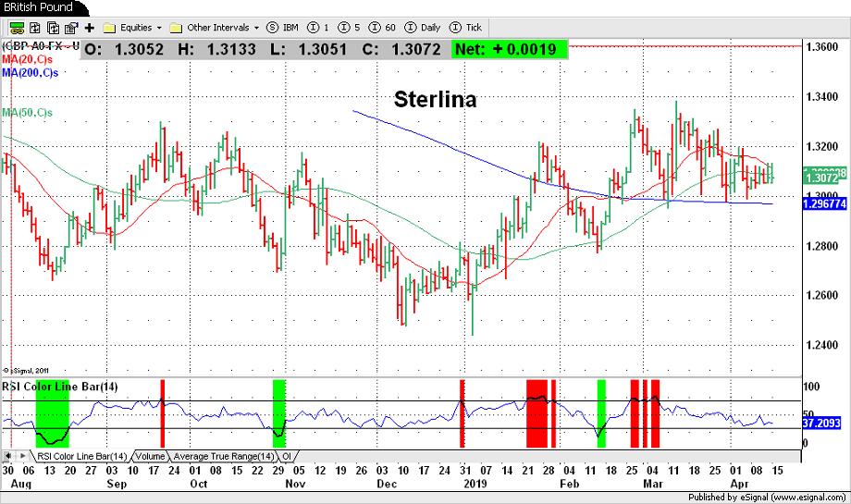Click the plus add icon in toolbar
This screenshot has width=851, height=504.
pos(90,28)
